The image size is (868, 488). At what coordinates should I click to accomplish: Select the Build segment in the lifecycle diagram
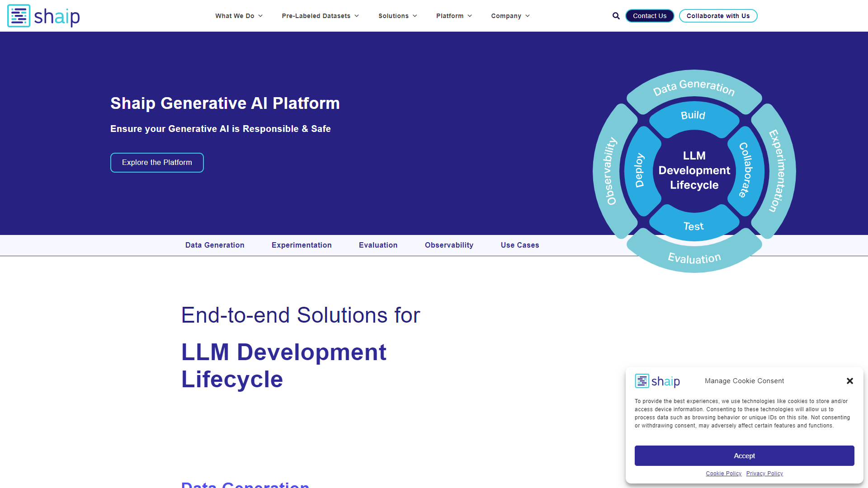click(x=693, y=116)
